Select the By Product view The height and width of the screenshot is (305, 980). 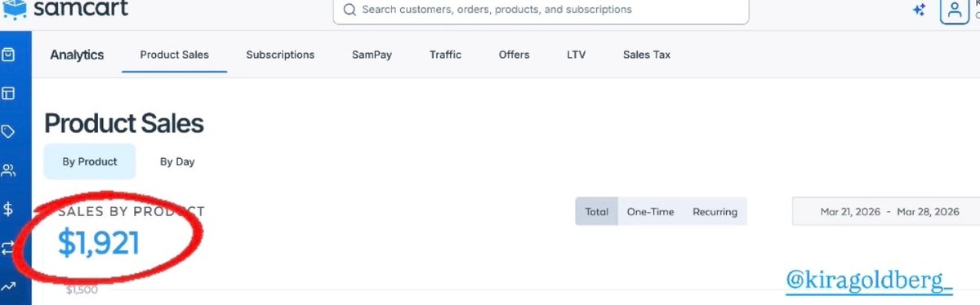coord(90,161)
